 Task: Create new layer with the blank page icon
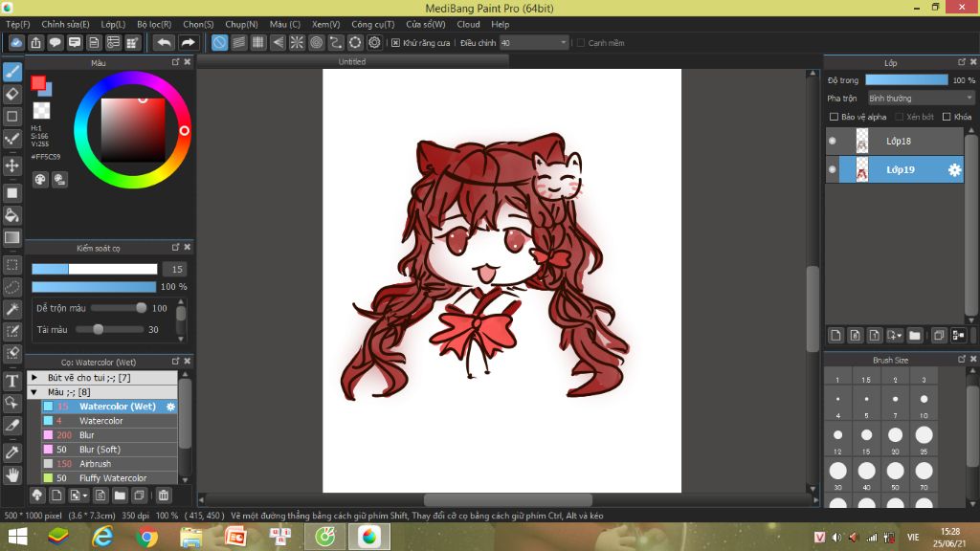pos(835,336)
